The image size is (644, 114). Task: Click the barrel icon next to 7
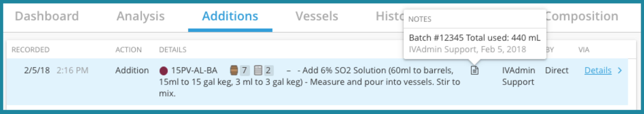[234, 70]
